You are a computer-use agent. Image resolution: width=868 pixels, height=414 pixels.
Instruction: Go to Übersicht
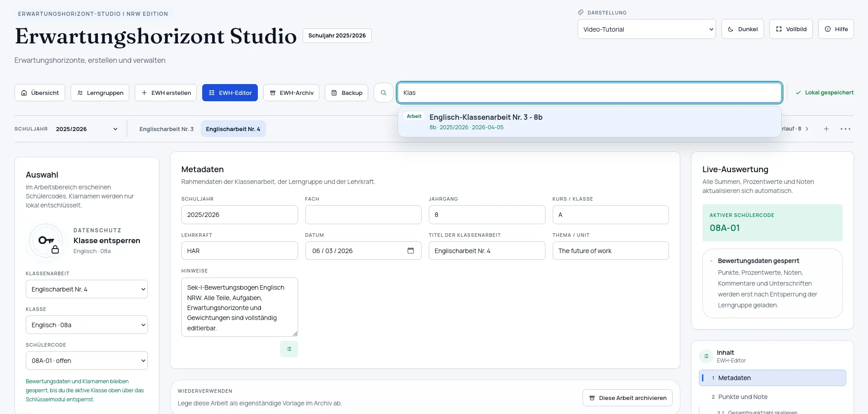coord(40,93)
